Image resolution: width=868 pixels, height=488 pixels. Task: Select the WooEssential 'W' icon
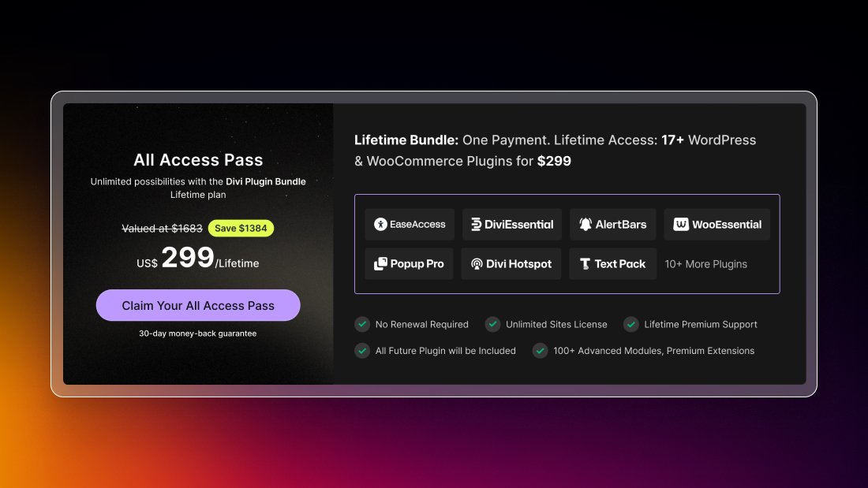pyautogui.click(x=681, y=224)
